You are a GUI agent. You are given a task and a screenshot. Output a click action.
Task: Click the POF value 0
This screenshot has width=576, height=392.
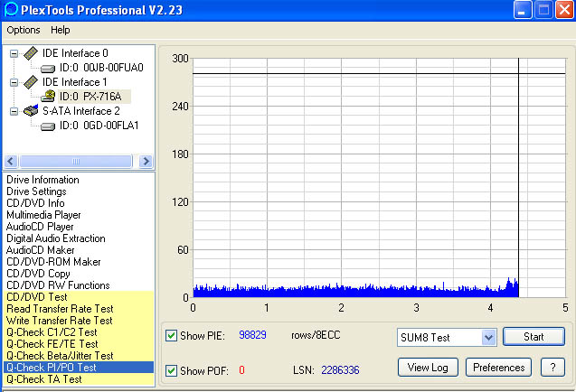tap(241, 370)
